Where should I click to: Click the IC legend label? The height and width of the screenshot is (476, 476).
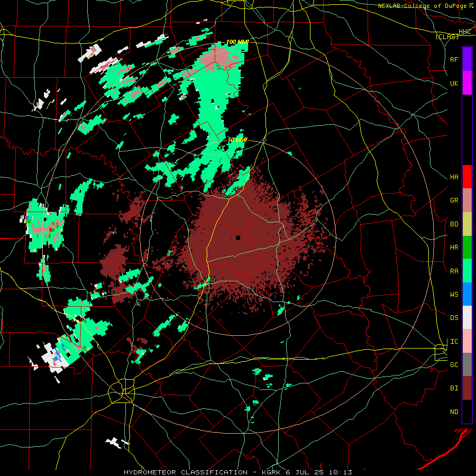tap(454, 342)
